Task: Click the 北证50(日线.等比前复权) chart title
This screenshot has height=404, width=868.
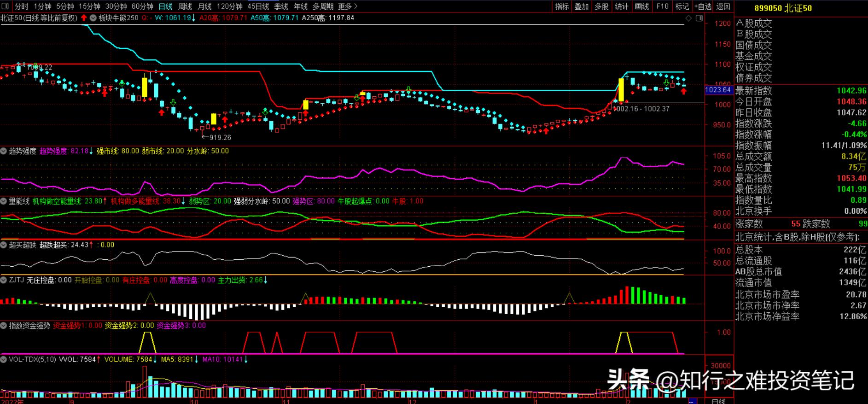Action: [x=39, y=18]
